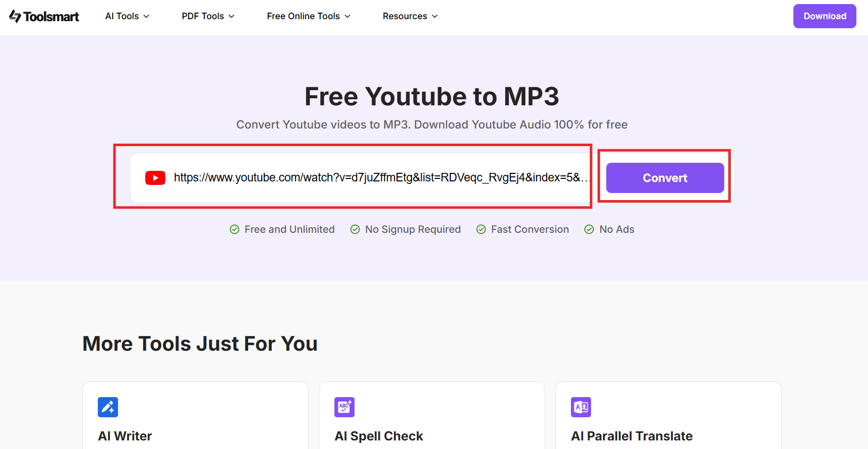The image size is (868, 449).
Task: Click the No Signup Required checkmark icon
Action: click(x=355, y=229)
